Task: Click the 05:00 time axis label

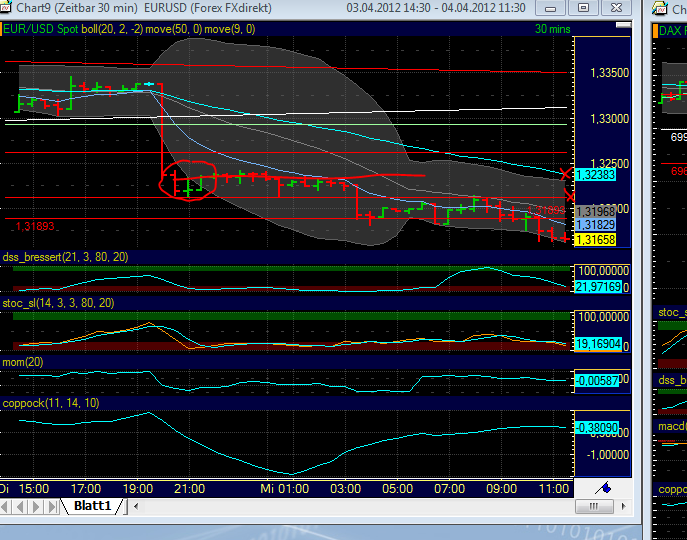Action: pos(398,489)
